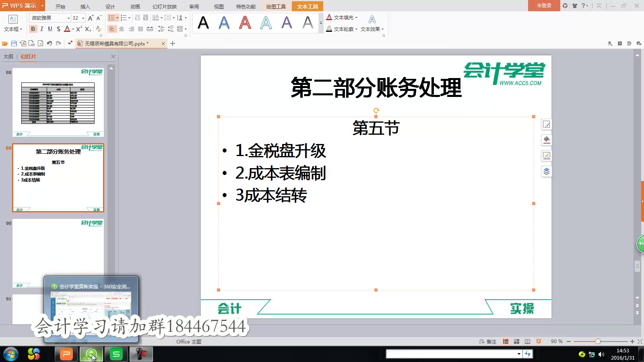This screenshot has height=362, width=644.
Task: Click the 未登录 login button
Action: pyautogui.click(x=544, y=6)
